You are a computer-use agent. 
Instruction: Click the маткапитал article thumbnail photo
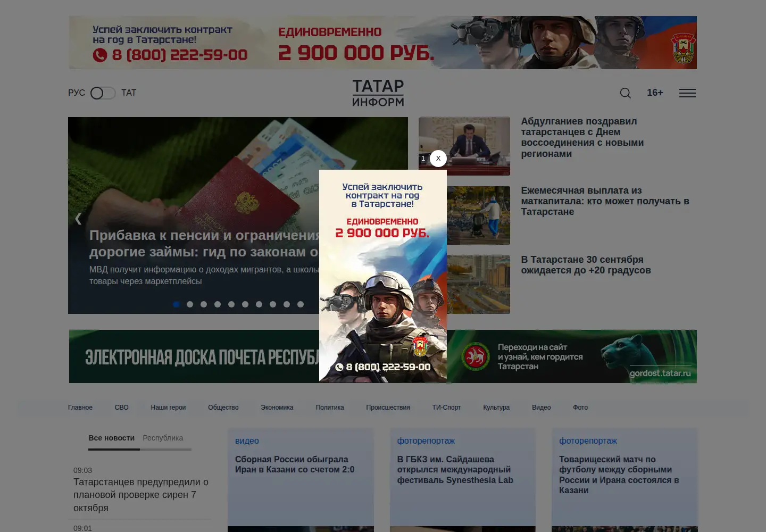(x=478, y=215)
